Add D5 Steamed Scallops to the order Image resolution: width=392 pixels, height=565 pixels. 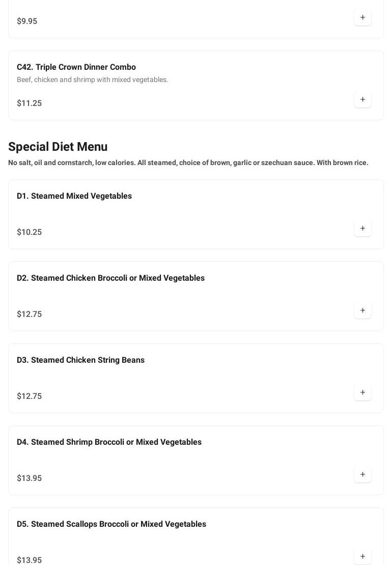pyautogui.click(x=362, y=556)
